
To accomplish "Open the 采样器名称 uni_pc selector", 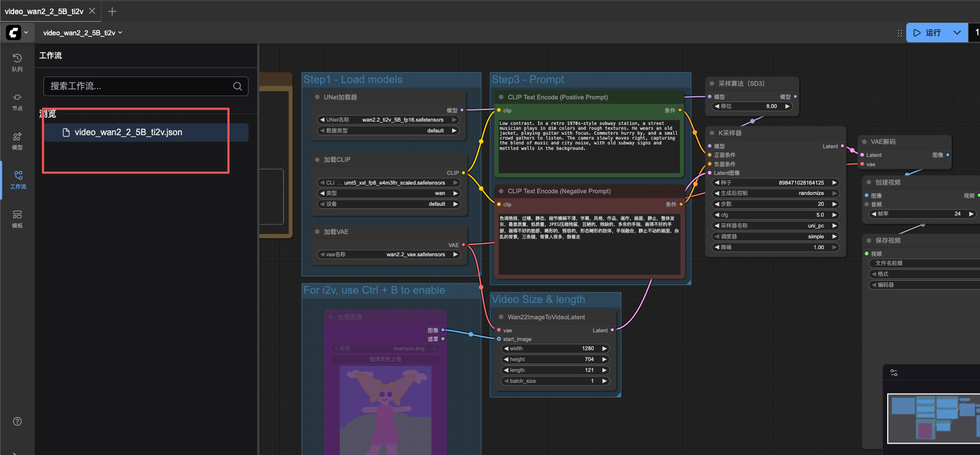I will point(775,226).
